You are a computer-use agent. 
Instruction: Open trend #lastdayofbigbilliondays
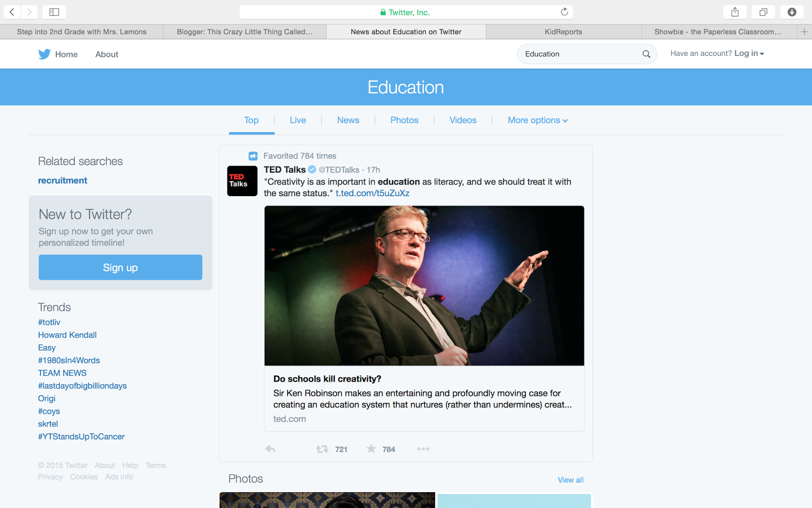(82, 386)
